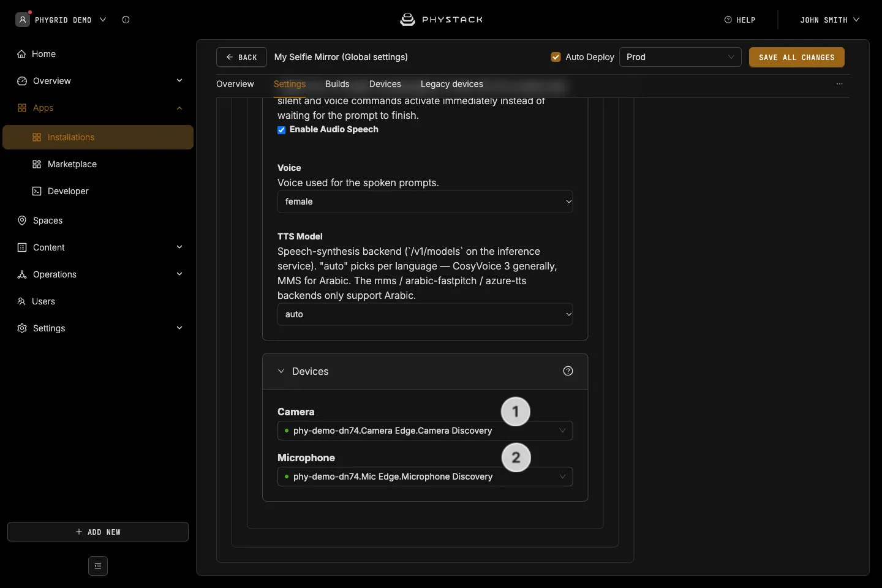
Task: Switch to the Builds tab
Action: point(337,84)
